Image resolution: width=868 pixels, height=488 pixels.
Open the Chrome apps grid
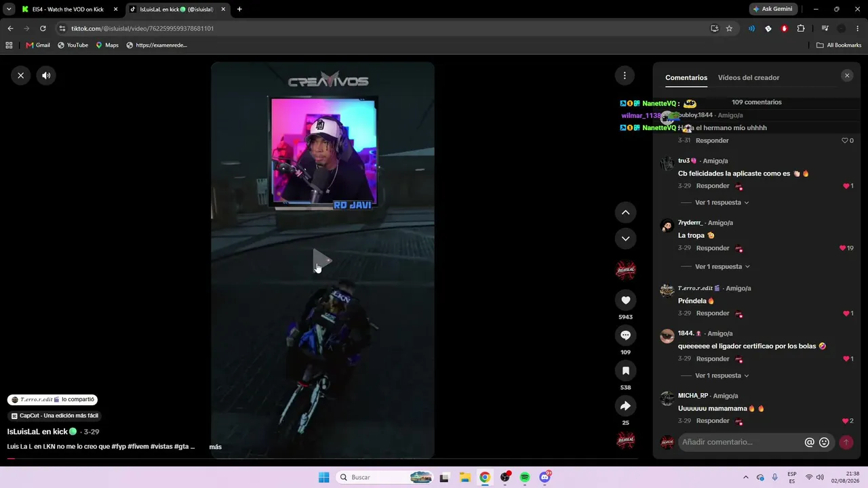[x=9, y=45]
